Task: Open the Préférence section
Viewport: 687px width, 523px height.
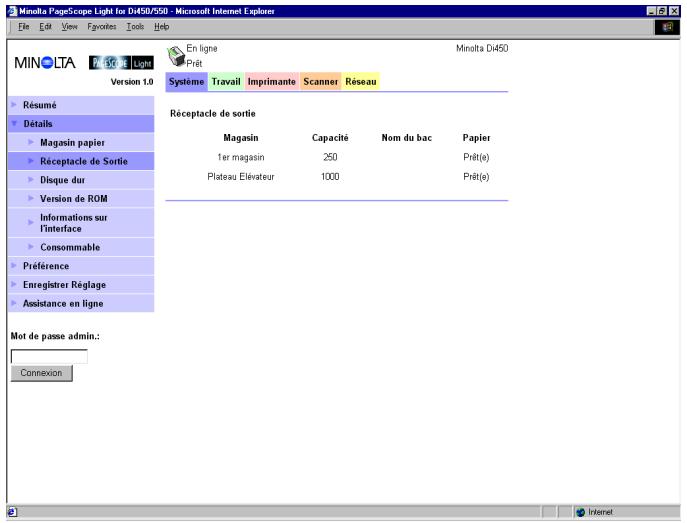Action: (46, 266)
